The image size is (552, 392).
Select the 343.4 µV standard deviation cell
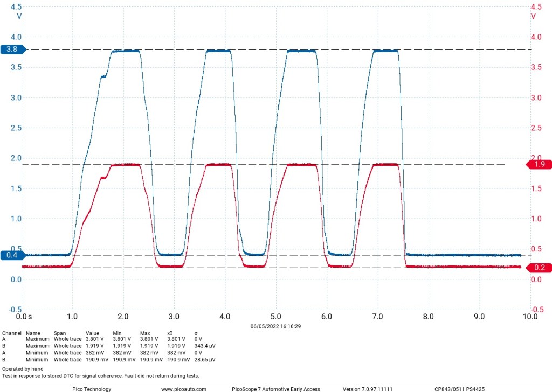204,346
